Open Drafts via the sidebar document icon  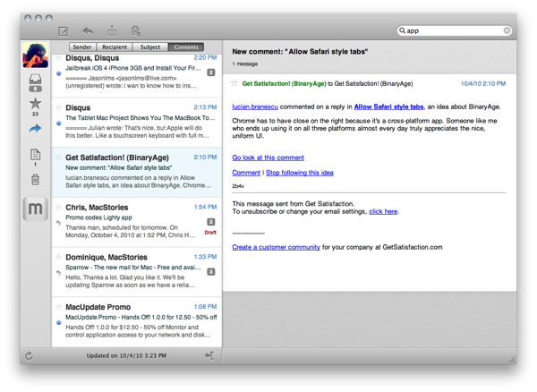coord(35,155)
